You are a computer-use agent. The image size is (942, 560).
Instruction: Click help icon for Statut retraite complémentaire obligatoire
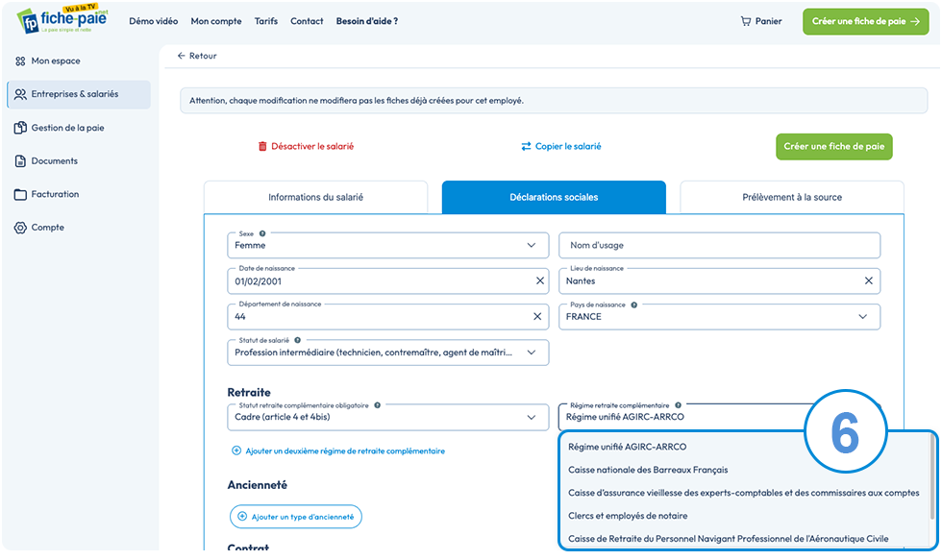[x=377, y=405]
